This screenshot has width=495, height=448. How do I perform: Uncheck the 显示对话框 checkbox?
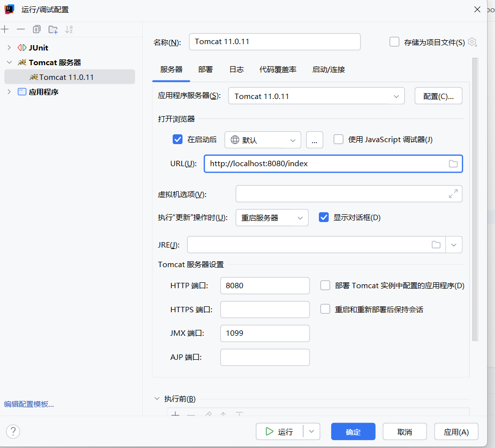tap(324, 217)
